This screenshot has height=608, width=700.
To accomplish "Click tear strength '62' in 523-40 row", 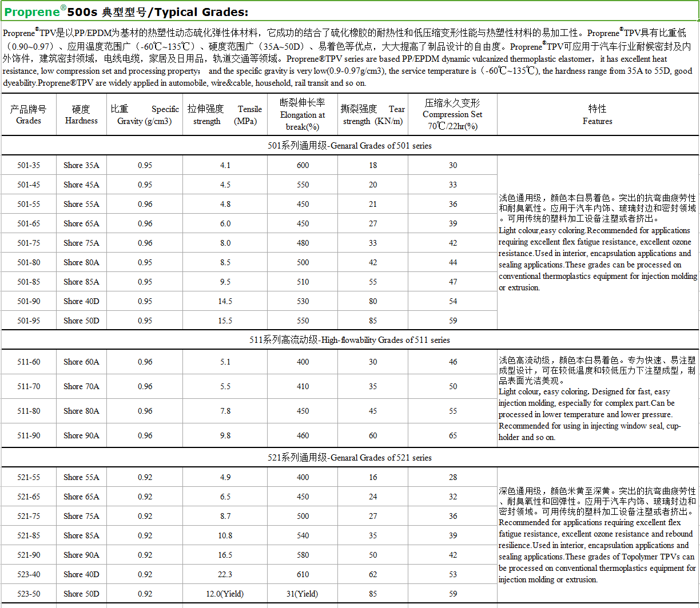I will point(373,574).
